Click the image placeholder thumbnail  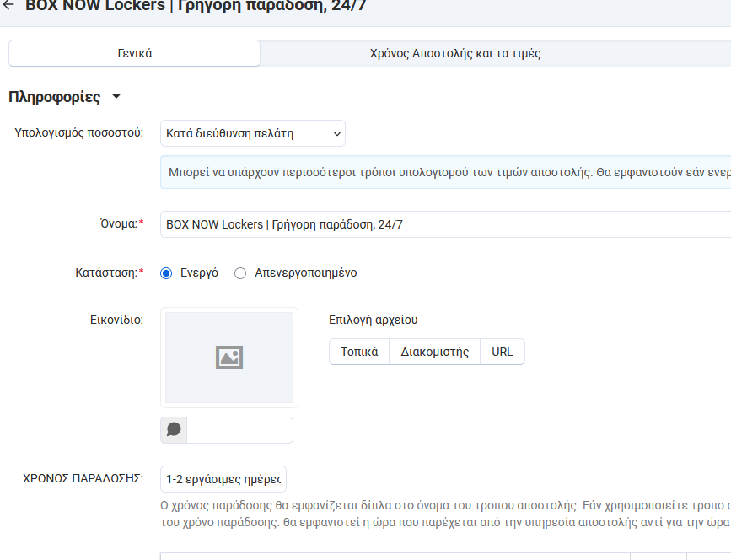click(x=229, y=358)
